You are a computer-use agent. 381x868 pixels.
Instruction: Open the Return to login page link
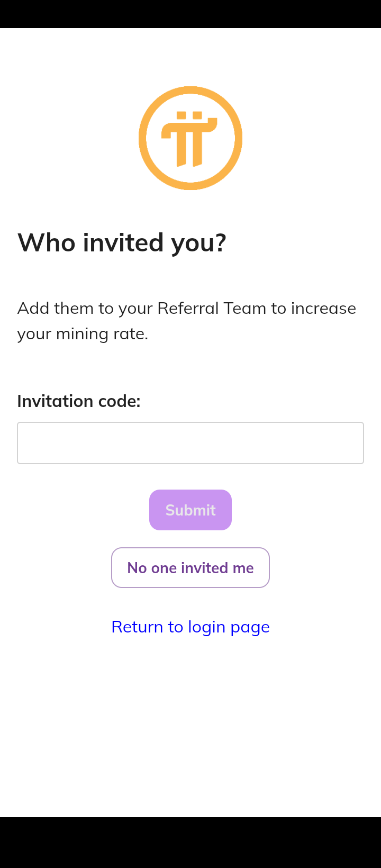(190, 627)
